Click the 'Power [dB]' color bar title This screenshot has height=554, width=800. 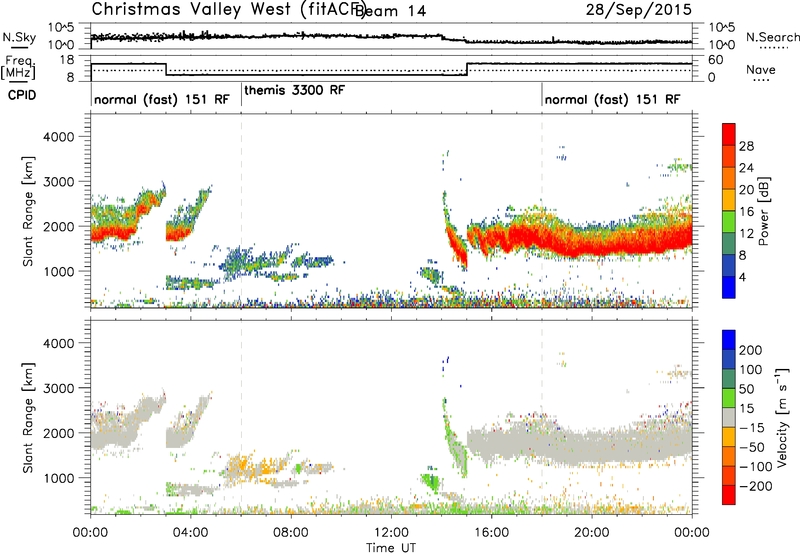pos(763,211)
